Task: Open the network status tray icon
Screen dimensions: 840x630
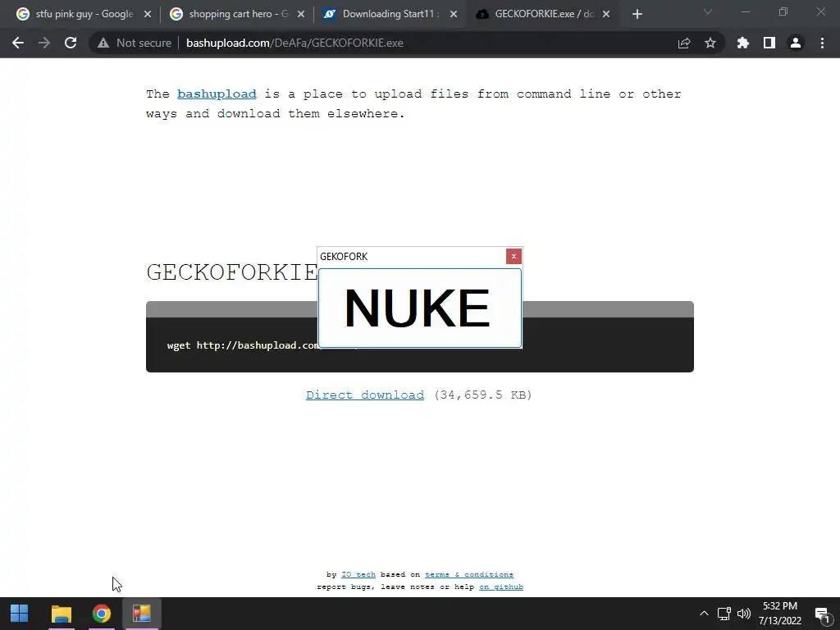Action: pos(724,614)
